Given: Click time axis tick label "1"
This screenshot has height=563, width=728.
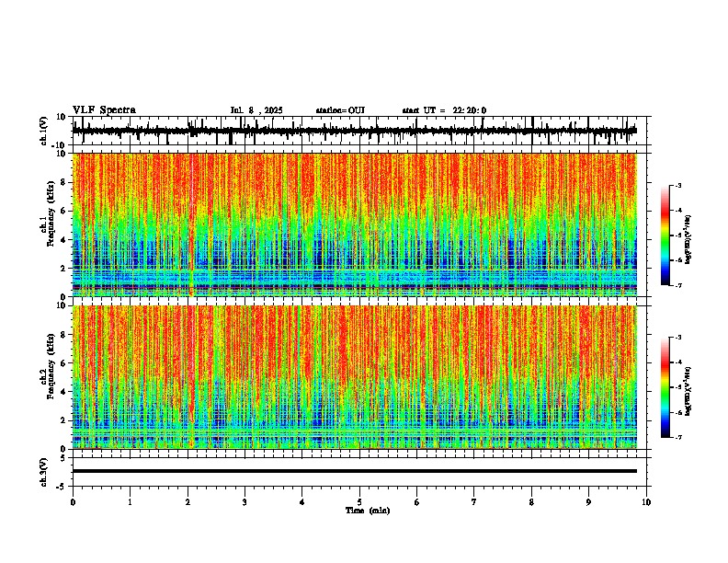Looking at the screenshot, I should [x=130, y=502].
